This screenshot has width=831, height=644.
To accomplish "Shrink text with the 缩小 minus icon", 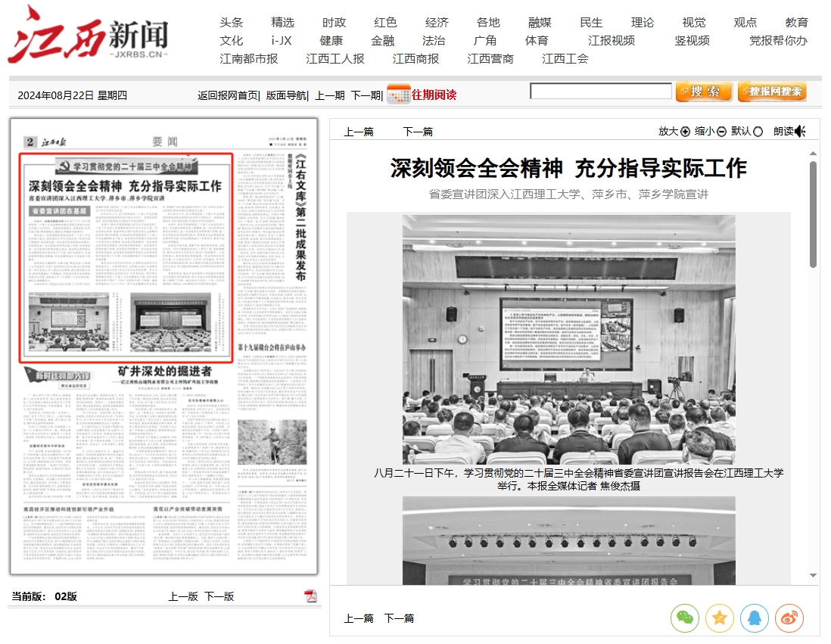I will (721, 132).
